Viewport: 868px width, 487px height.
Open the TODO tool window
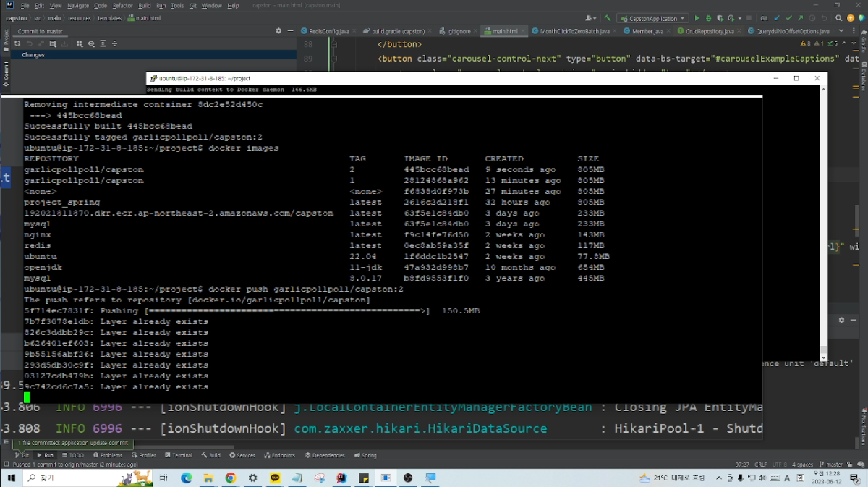click(73, 455)
